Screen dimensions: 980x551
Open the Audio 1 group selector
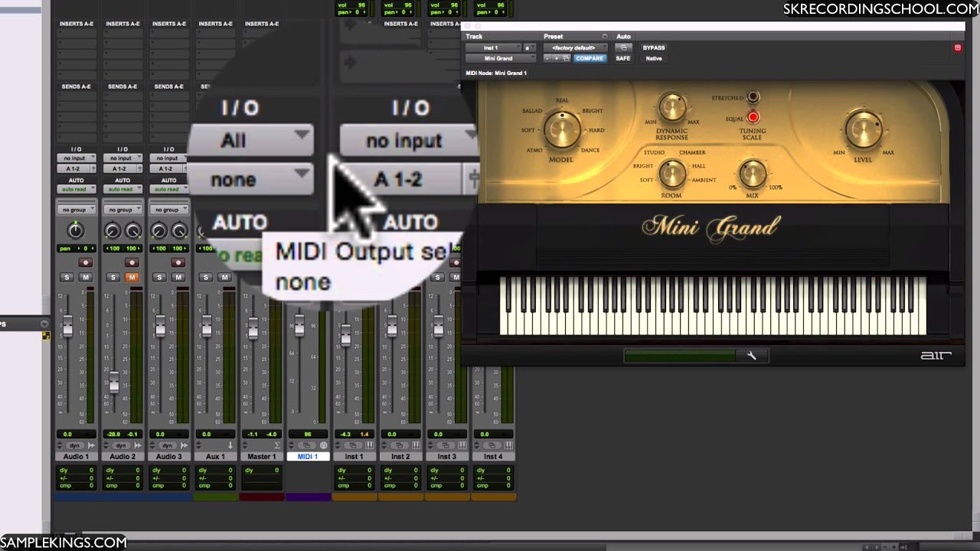coord(76,210)
